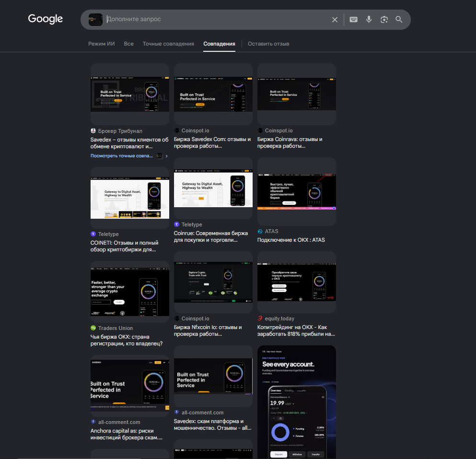This screenshot has height=459, width=476.
Task: Click the Traders Union favicon icon
Action: pos(93,328)
